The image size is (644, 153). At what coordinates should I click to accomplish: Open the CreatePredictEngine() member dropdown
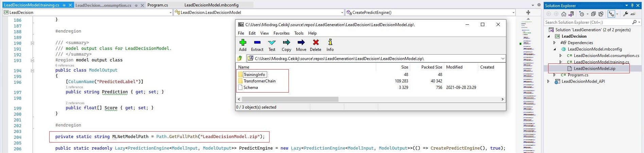(x=513, y=13)
